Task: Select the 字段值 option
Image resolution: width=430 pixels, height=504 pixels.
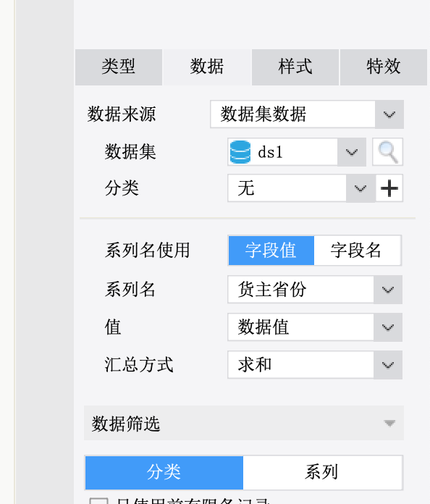Action: (x=271, y=251)
